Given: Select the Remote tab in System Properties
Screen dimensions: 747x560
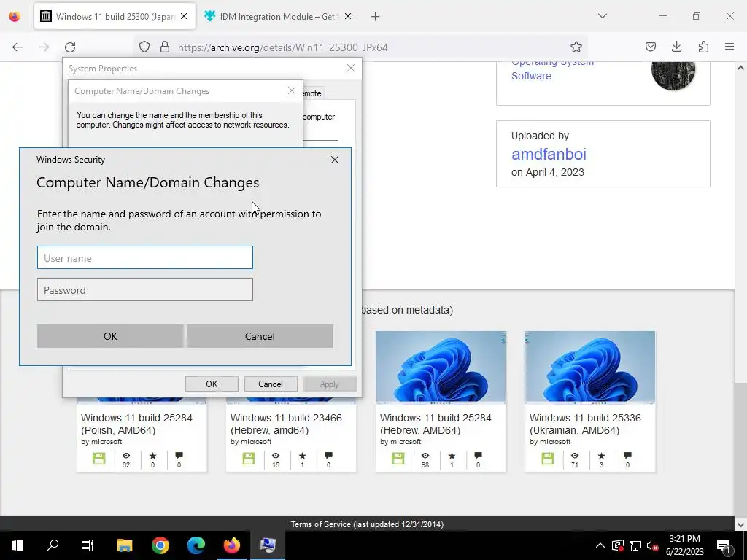Looking at the screenshot, I should 312,93.
